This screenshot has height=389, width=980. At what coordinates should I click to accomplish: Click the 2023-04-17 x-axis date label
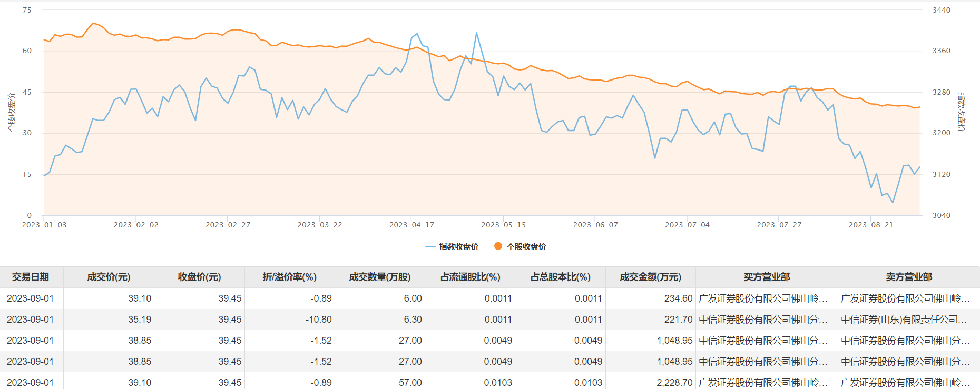click(411, 225)
